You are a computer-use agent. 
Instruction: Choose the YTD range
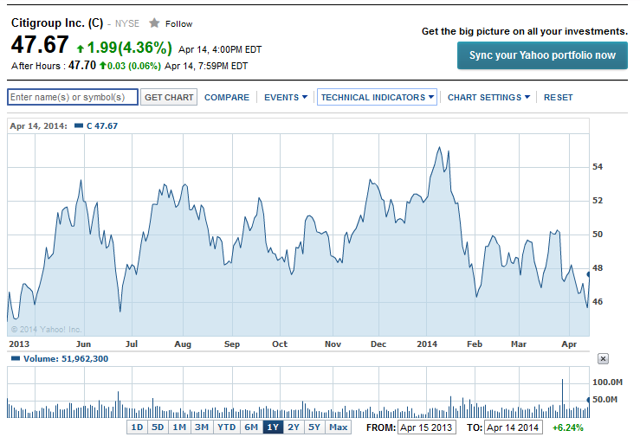coord(227,427)
